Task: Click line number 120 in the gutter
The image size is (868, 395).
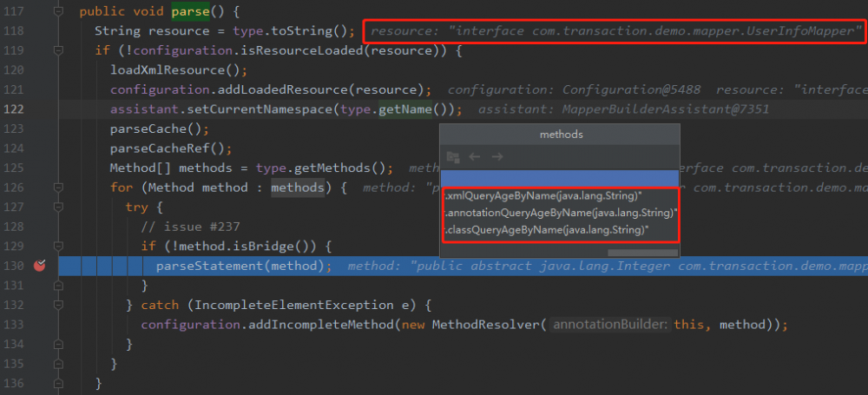Action: coord(13,70)
